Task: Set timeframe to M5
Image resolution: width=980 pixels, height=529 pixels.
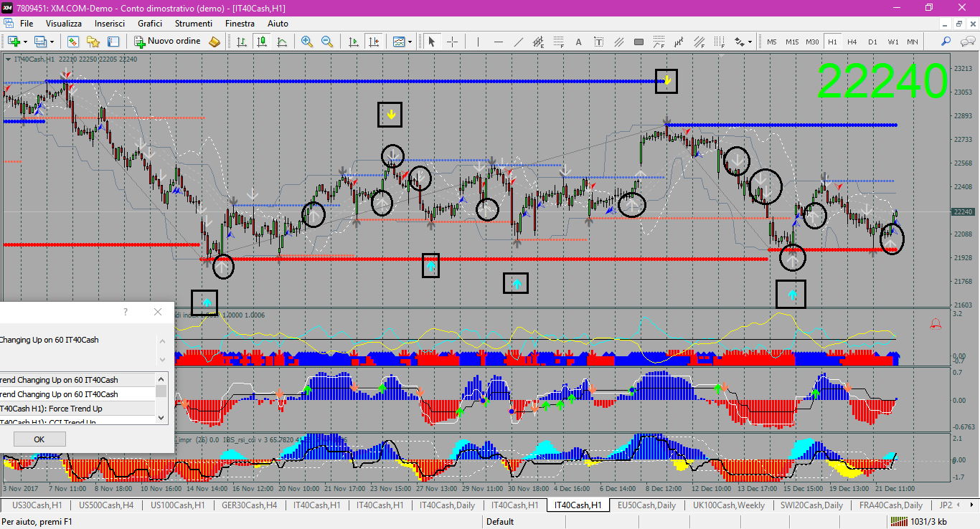Action: coord(772,42)
